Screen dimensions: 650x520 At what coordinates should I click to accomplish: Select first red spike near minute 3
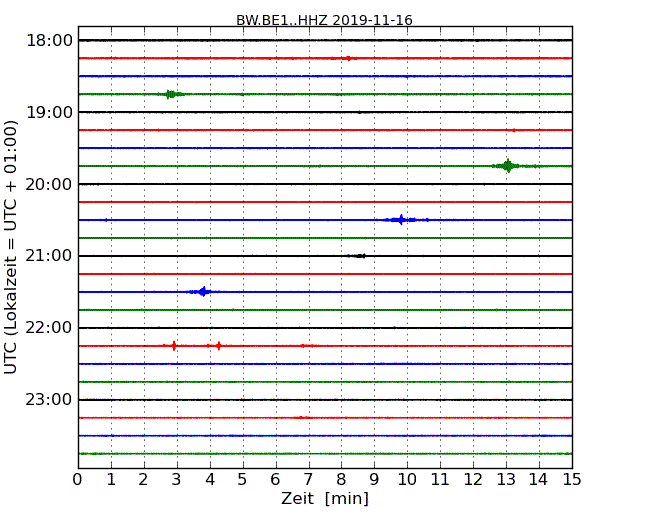[x=174, y=345]
